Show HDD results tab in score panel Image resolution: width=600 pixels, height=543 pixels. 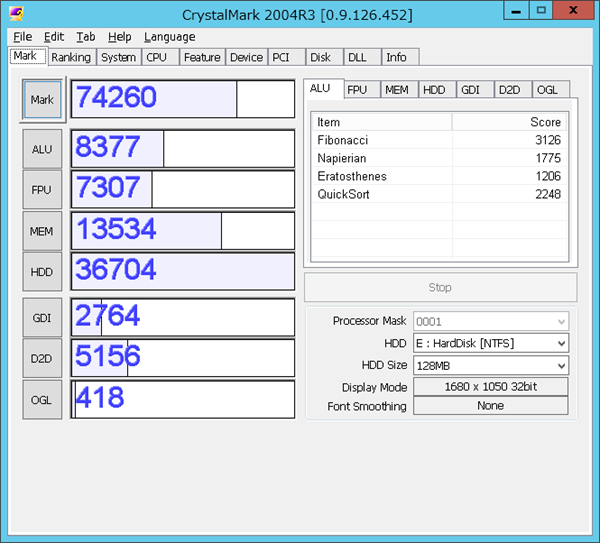point(437,90)
